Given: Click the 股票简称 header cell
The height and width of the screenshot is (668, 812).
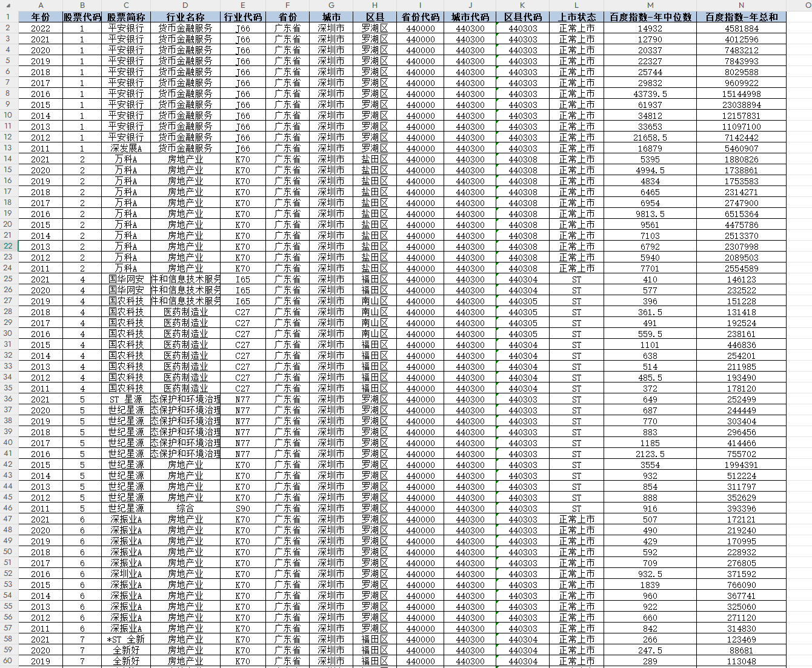Looking at the screenshot, I should point(126,17).
